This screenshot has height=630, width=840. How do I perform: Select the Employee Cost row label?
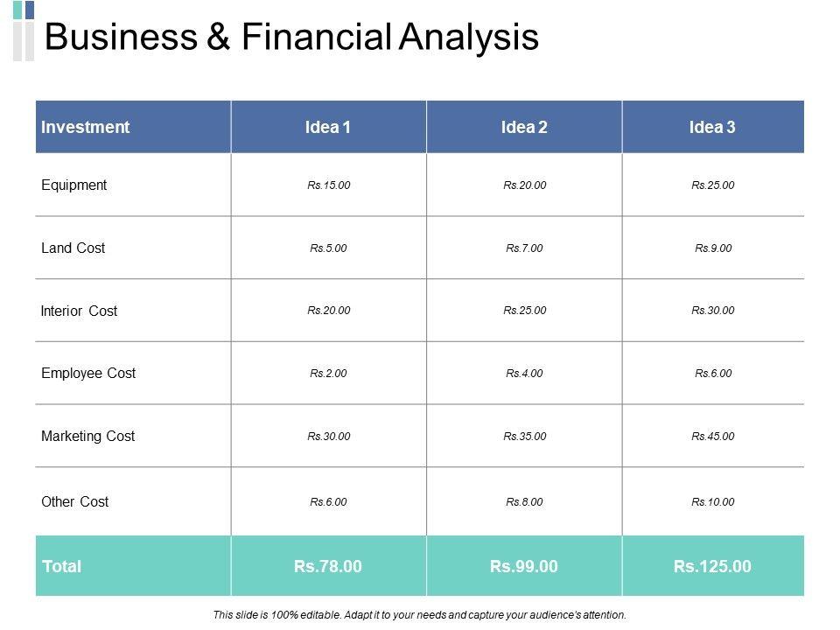[88, 373]
